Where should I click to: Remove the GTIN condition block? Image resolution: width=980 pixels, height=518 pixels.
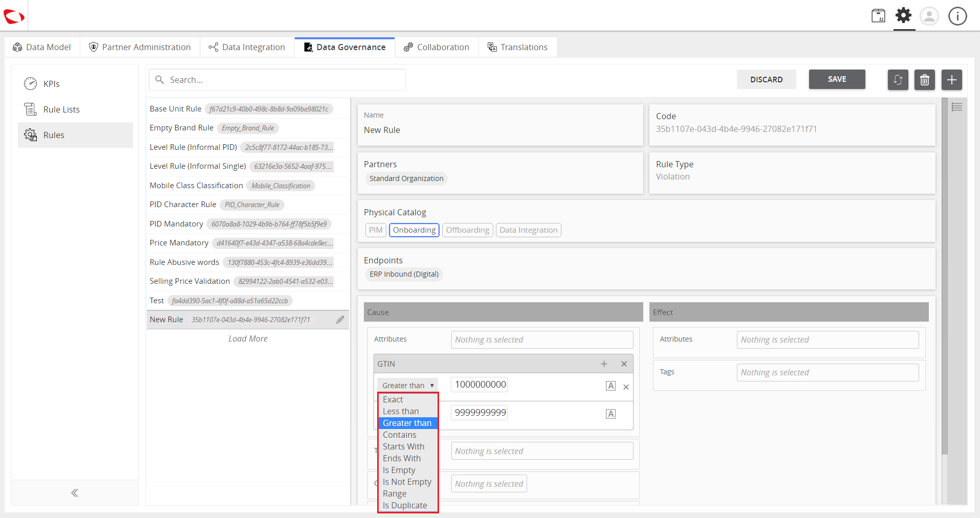pos(624,364)
